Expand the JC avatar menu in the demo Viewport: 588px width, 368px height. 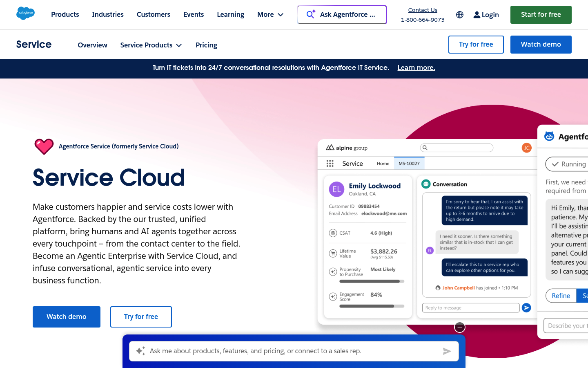pyautogui.click(x=527, y=148)
